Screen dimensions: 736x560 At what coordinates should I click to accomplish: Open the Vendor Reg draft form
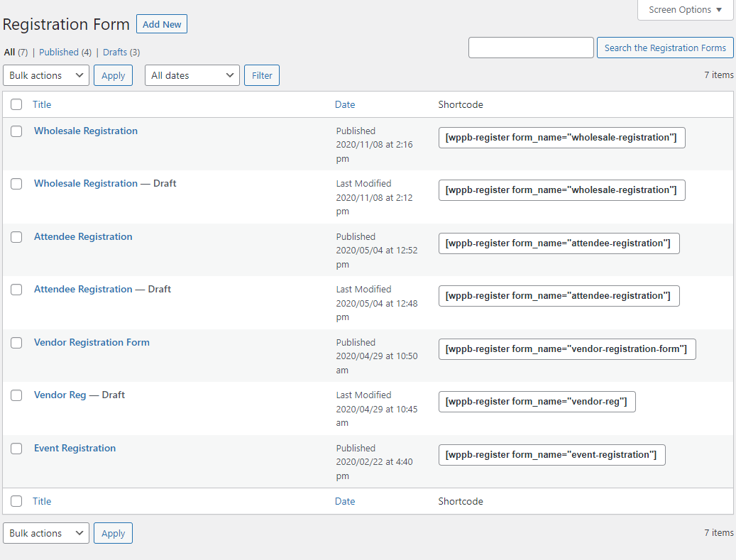pyautogui.click(x=60, y=395)
